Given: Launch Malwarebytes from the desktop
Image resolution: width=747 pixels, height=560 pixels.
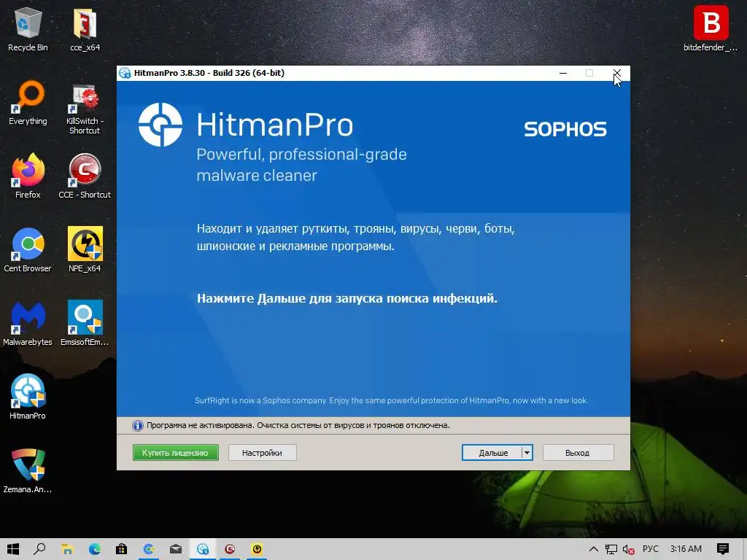Looking at the screenshot, I should pos(28,324).
